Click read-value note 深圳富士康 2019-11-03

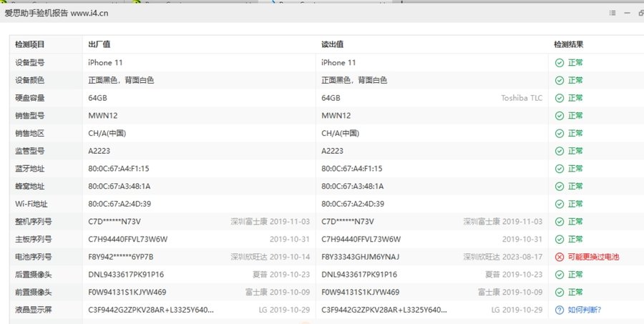click(x=503, y=222)
